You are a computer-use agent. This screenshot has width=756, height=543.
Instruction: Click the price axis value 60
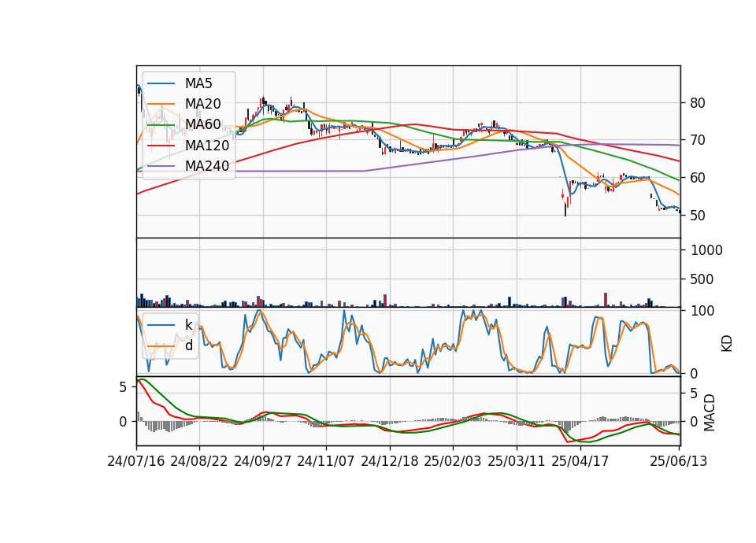click(x=697, y=178)
